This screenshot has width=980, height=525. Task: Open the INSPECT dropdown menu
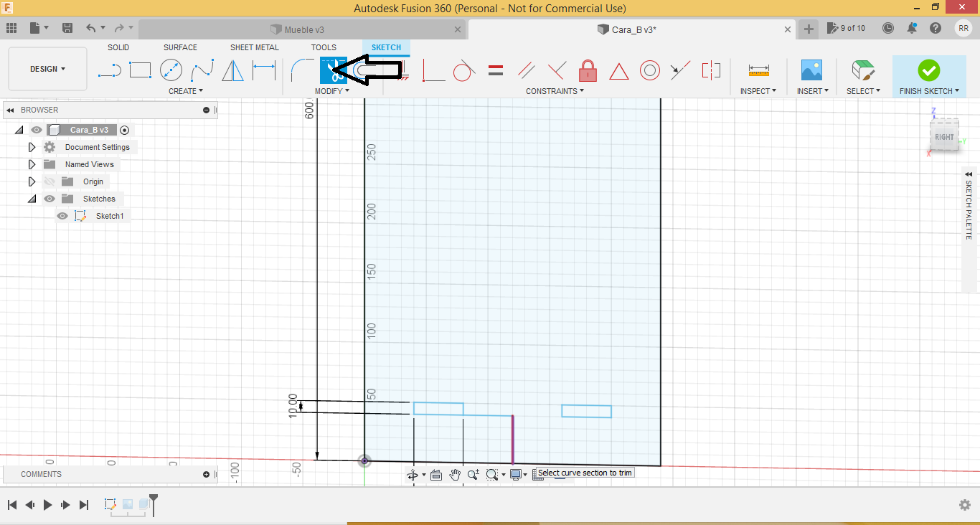tap(758, 91)
